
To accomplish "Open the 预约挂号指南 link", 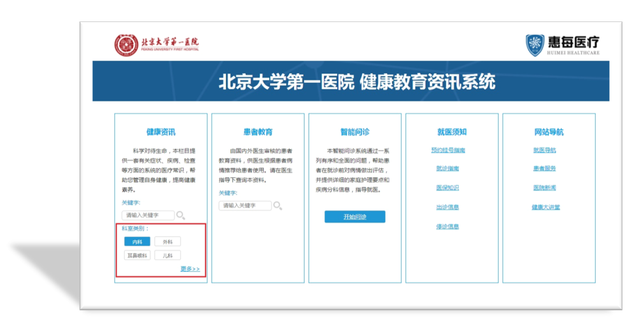I will 448,150.
